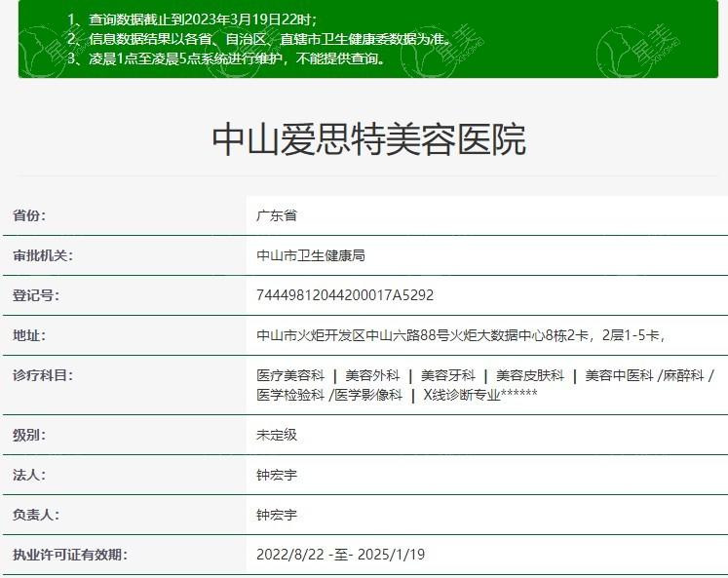This screenshot has width=728, height=578.
Task: Select the 广东省 value
Action: (x=277, y=215)
